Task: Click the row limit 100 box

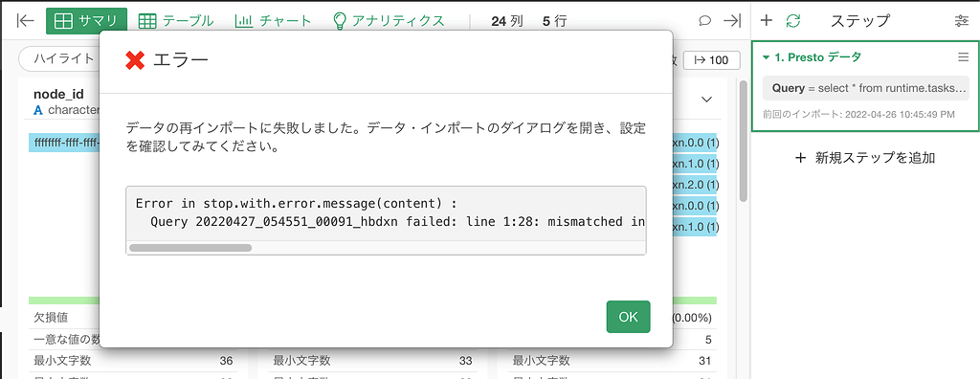Action: click(712, 60)
